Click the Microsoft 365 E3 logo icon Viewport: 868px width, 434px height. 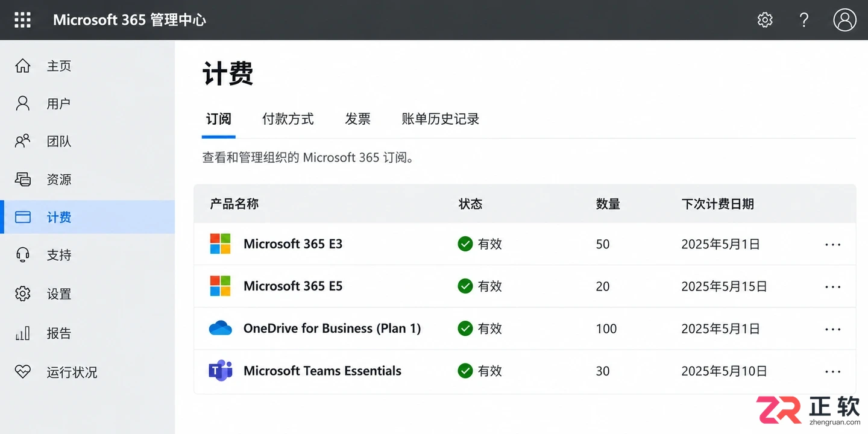click(x=220, y=244)
